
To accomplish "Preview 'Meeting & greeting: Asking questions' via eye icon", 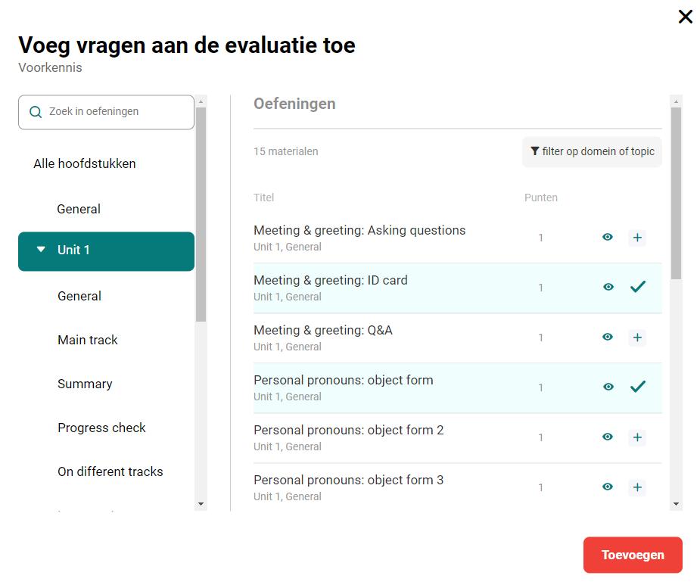I will (608, 238).
